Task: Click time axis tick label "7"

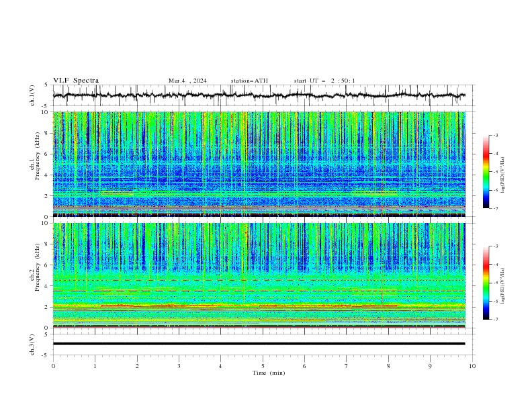Action: [347, 366]
